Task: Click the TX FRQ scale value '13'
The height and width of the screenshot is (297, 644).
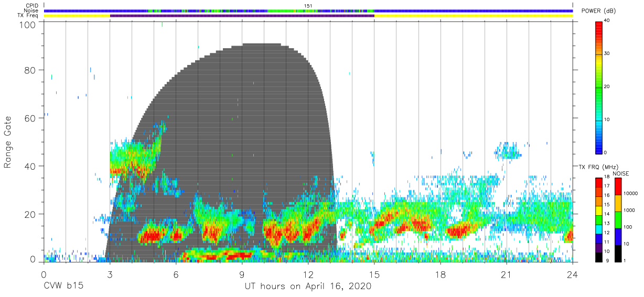Action: pos(606,223)
